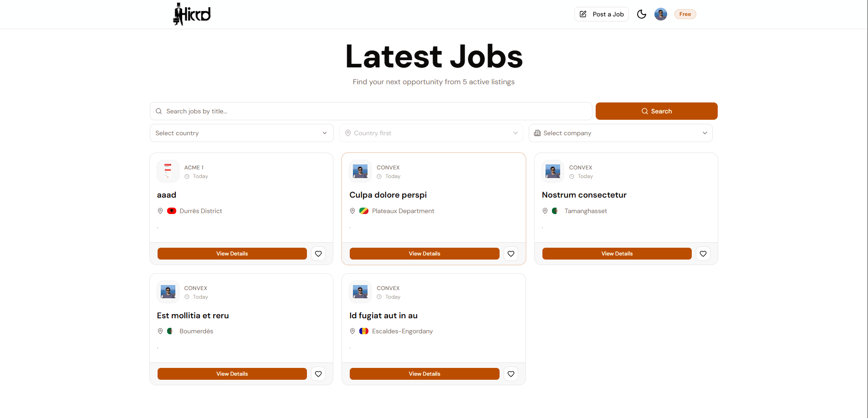This screenshot has width=868, height=418.
Task: Save the aaad job with heart icon
Action: [318, 254]
